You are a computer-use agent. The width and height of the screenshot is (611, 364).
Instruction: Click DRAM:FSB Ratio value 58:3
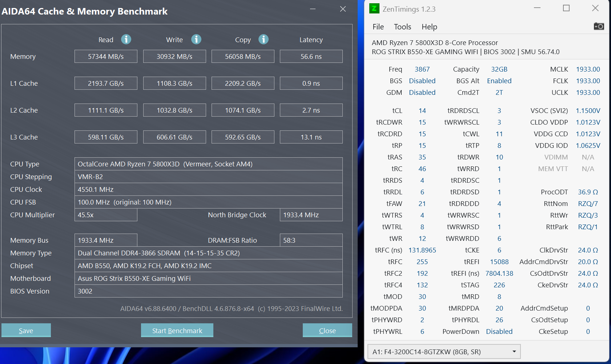(x=311, y=240)
